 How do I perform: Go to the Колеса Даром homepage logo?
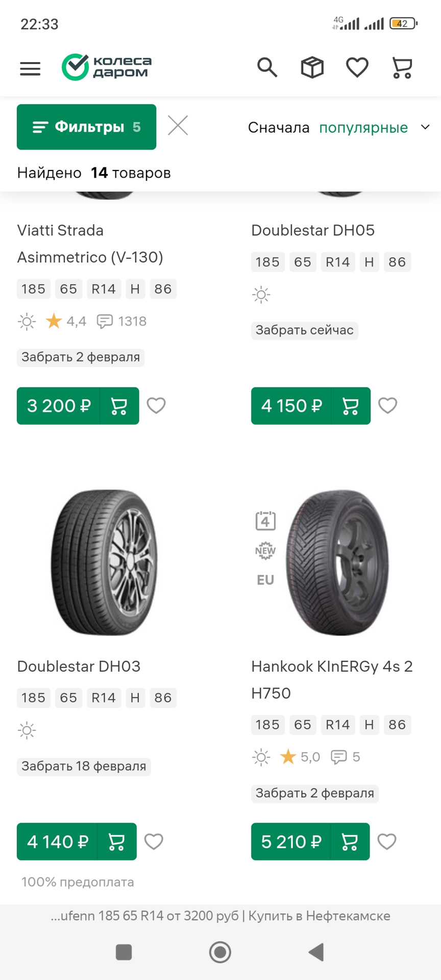pos(107,67)
